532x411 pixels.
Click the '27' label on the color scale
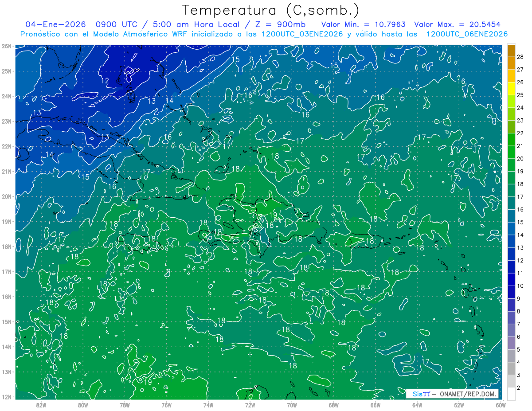click(520, 70)
